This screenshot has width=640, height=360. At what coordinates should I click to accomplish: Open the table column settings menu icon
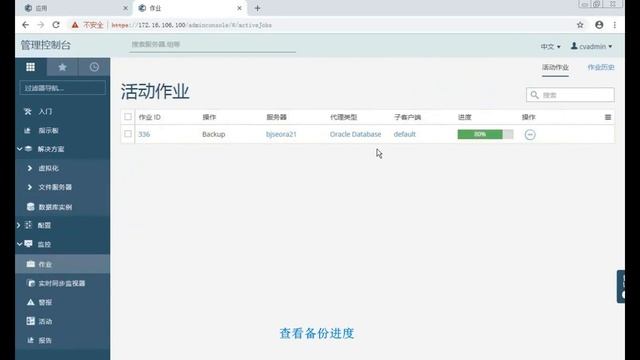(x=608, y=117)
